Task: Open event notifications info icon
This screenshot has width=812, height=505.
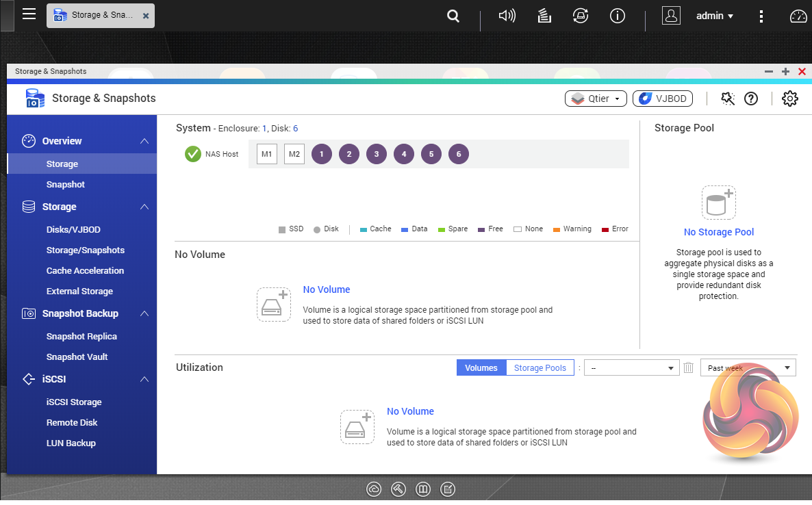Action: tap(618, 16)
